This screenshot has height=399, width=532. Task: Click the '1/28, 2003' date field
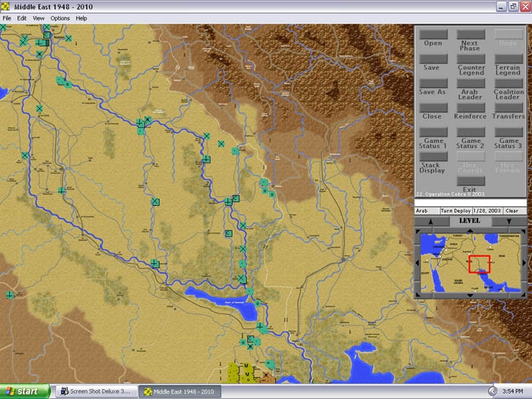(487, 211)
